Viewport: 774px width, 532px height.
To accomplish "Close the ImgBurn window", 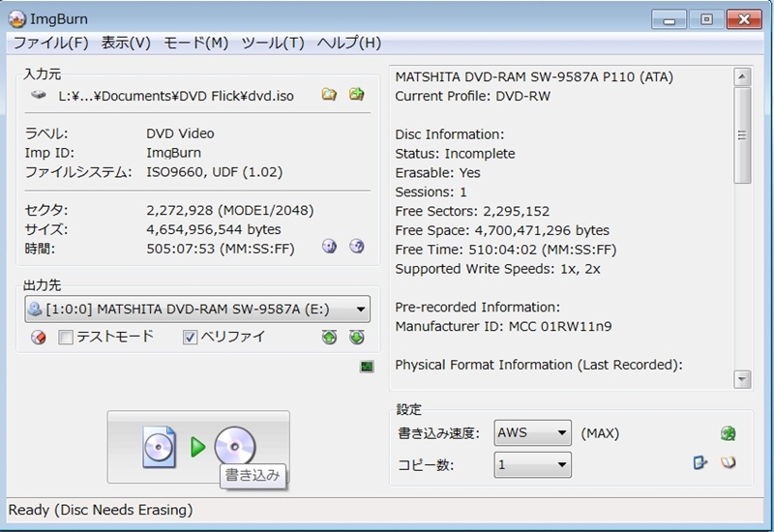I will [744, 19].
